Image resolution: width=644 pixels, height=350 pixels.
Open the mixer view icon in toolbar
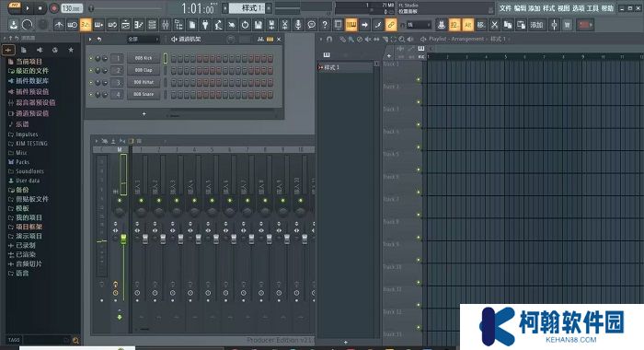tap(165, 25)
